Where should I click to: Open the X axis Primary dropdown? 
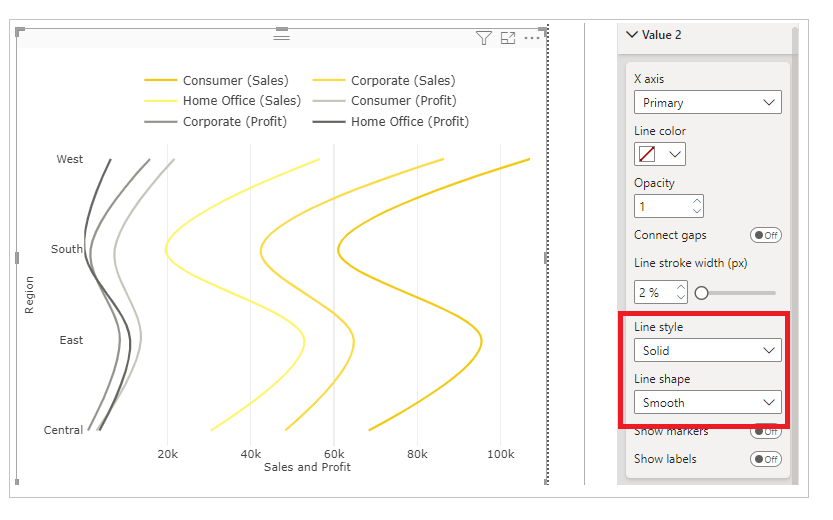coord(708,102)
